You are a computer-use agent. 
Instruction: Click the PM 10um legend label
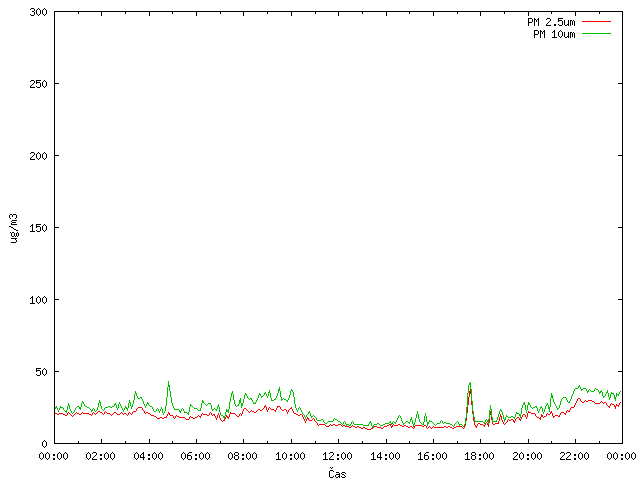[x=554, y=34]
